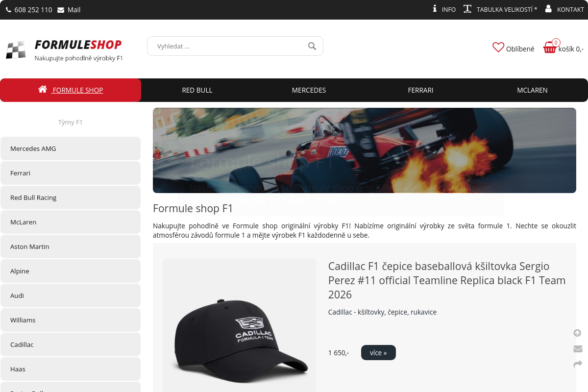Click the person icon next to KONTAKT
This screenshot has width=588, height=392.
pyautogui.click(x=548, y=9)
